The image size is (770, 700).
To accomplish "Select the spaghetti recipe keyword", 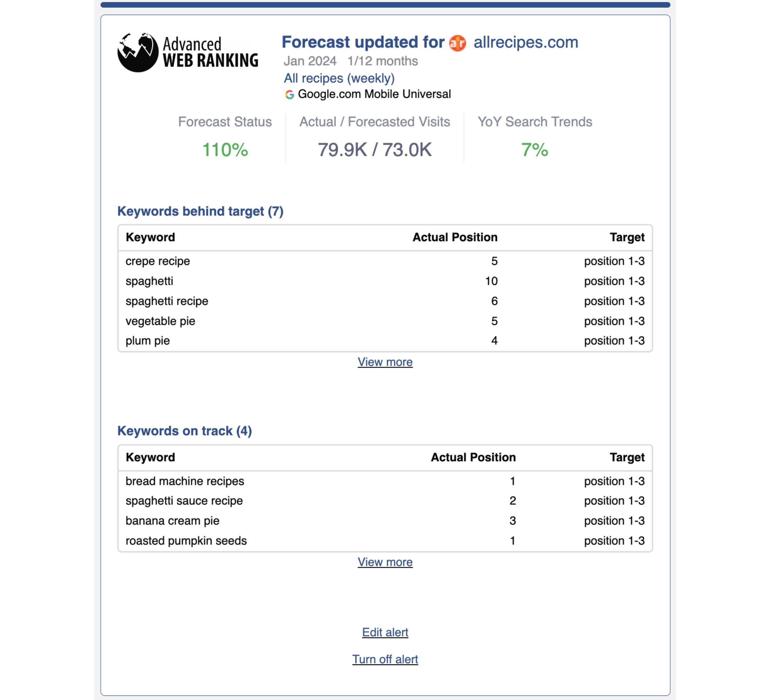I will pos(167,301).
